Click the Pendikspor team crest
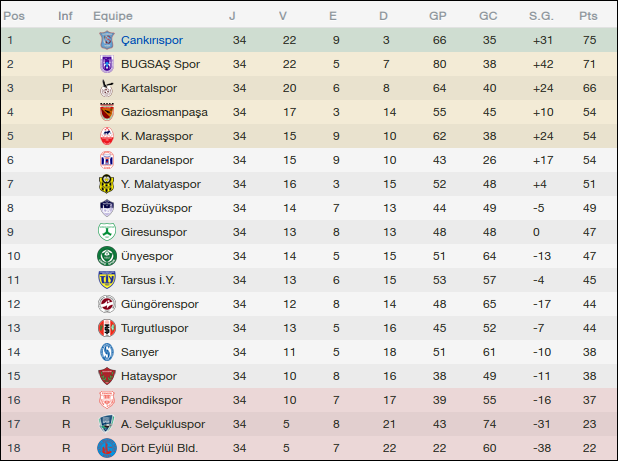 point(106,400)
